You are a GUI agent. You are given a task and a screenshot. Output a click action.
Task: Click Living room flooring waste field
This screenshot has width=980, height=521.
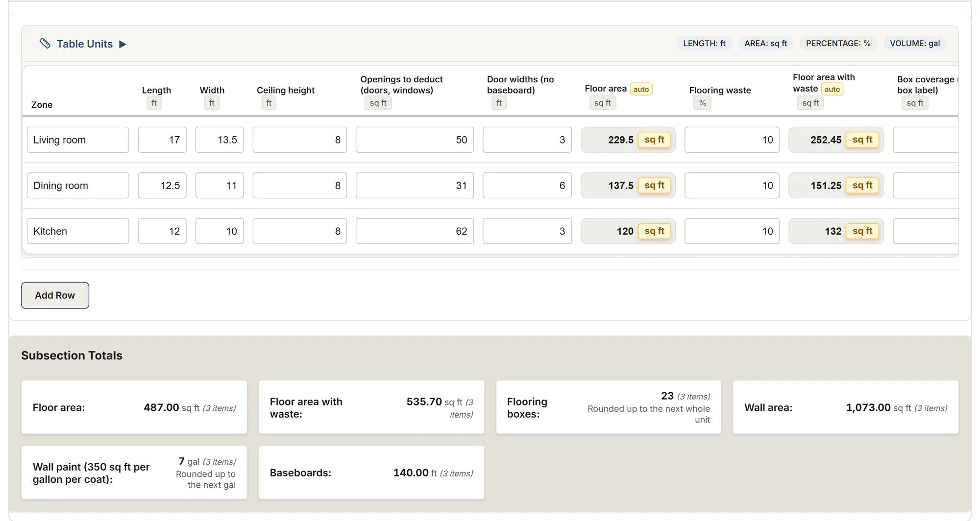tap(732, 140)
